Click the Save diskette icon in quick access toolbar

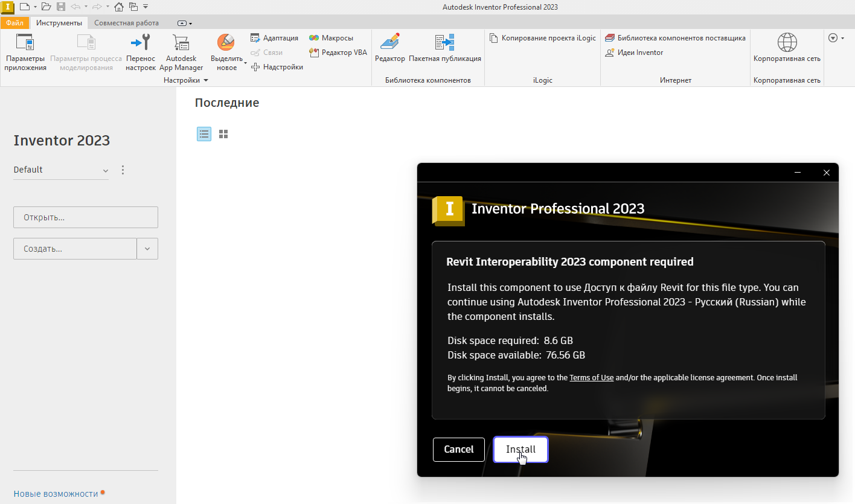point(61,7)
